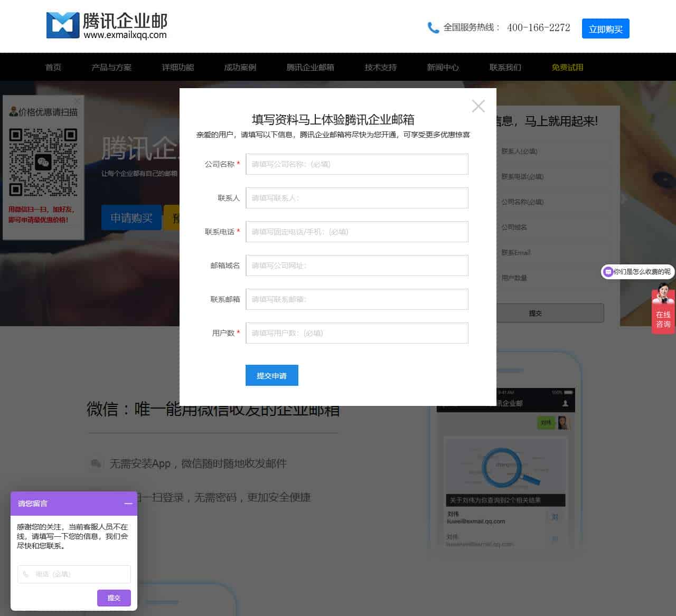Click the 关于刘伟为你查询到2个相关结果 bar

click(505, 500)
